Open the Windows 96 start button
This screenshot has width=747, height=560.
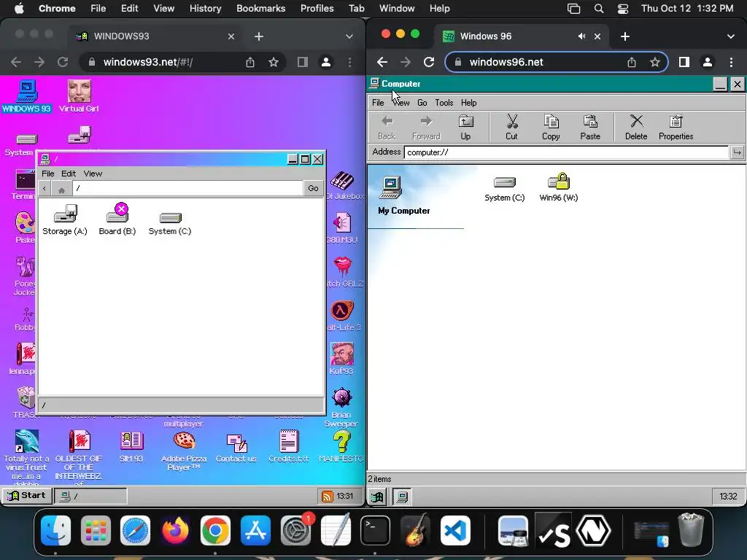coord(377,496)
